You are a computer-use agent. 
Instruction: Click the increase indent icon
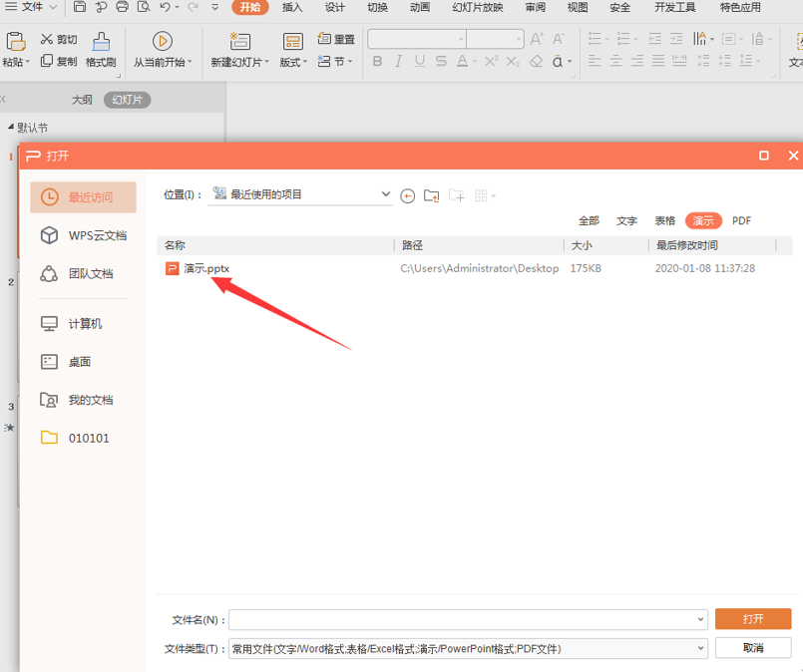[676, 38]
